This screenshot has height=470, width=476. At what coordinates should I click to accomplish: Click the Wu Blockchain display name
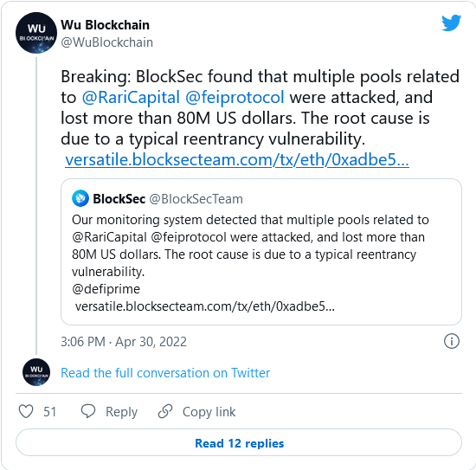click(x=105, y=25)
